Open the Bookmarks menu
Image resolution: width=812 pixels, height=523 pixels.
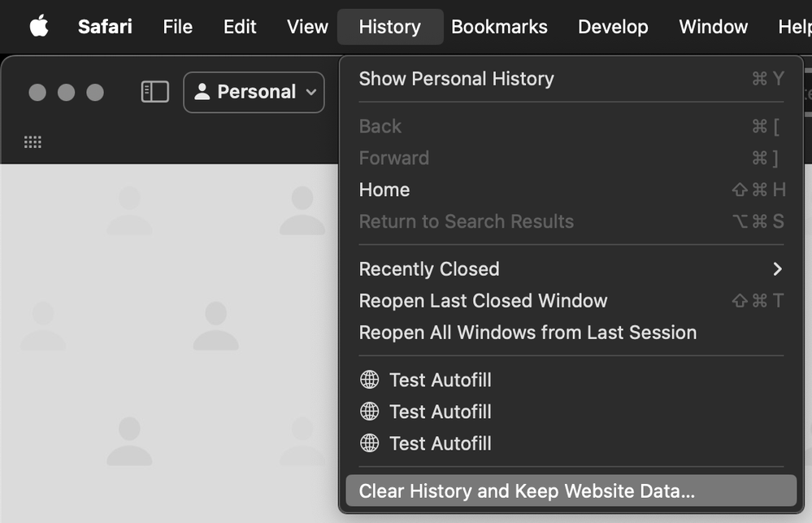tap(499, 27)
